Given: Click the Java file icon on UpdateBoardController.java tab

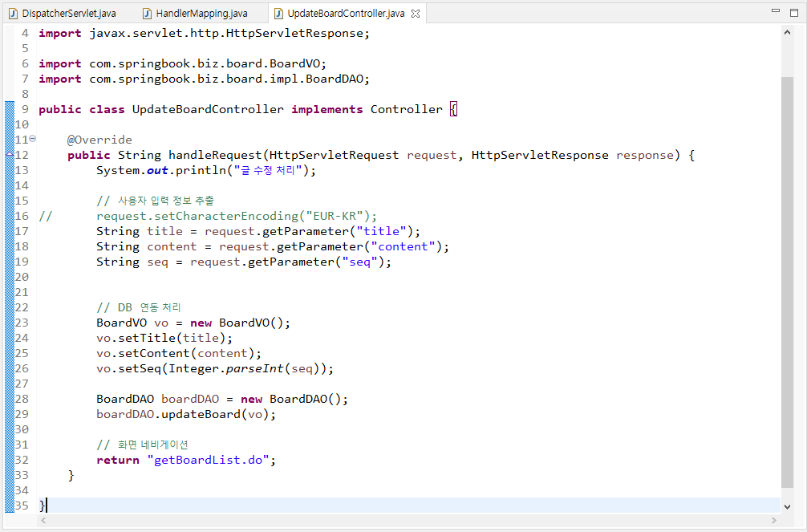Looking at the screenshot, I should pos(278,14).
